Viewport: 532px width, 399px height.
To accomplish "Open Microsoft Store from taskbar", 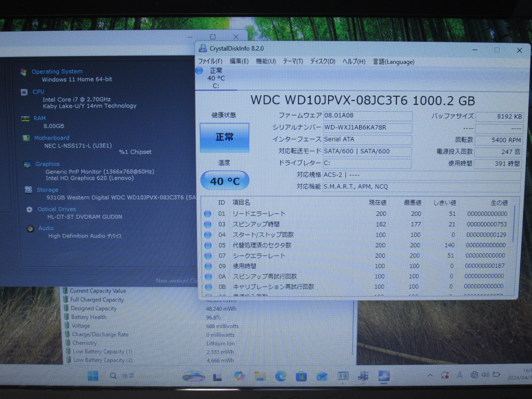I will click(301, 376).
